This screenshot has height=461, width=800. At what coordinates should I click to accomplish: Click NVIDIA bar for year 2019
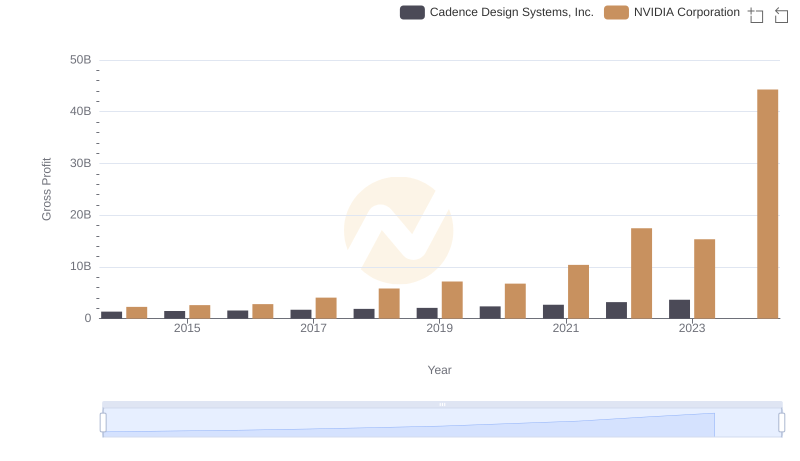(452, 300)
